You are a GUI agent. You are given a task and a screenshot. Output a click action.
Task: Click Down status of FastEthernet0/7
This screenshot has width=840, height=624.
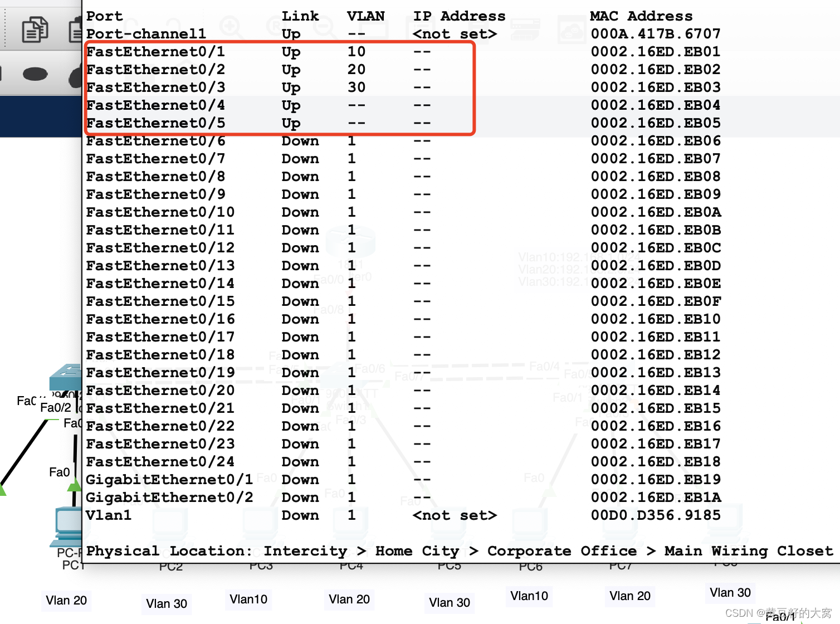[300, 159]
